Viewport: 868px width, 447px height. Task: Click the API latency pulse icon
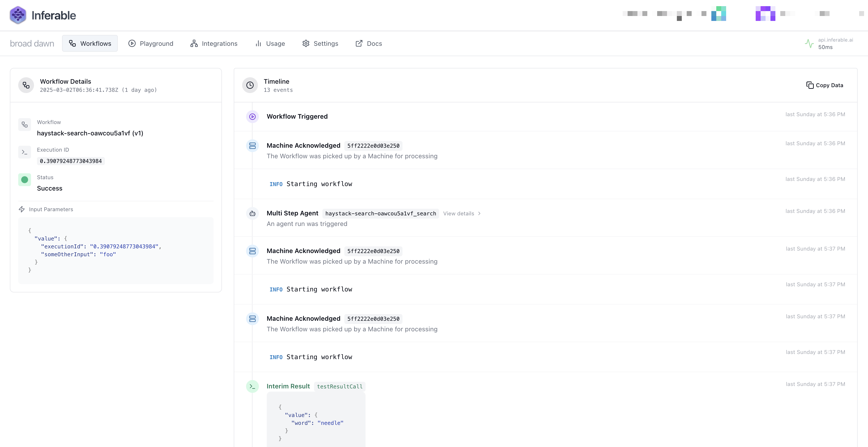click(809, 44)
